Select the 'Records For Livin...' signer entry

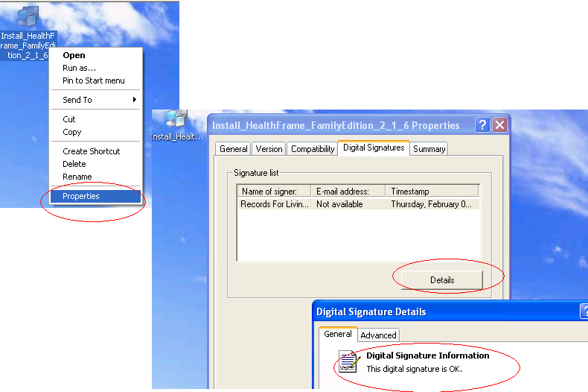(275, 204)
